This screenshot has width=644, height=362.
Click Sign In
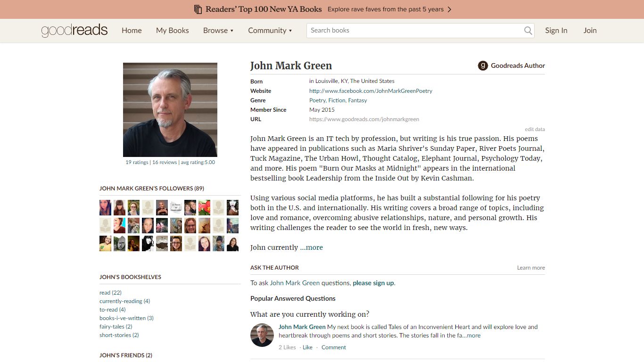556,31
